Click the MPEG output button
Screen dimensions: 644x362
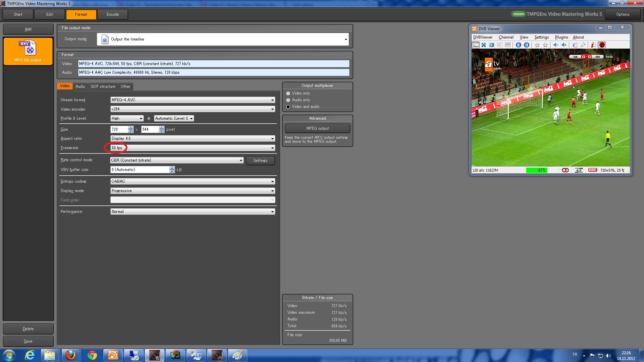317,128
